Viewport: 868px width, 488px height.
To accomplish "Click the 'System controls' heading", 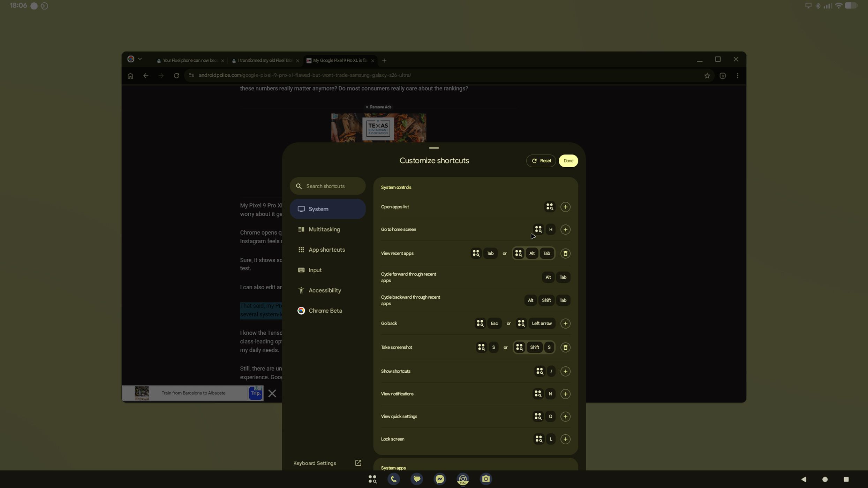I will click(396, 188).
